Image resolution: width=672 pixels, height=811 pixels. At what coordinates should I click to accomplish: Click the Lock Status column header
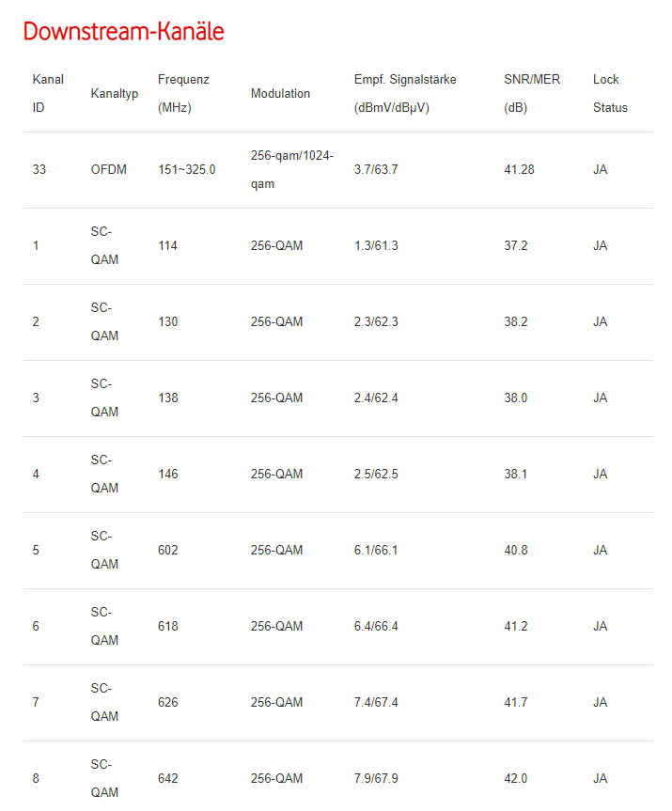[x=610, y=93]
